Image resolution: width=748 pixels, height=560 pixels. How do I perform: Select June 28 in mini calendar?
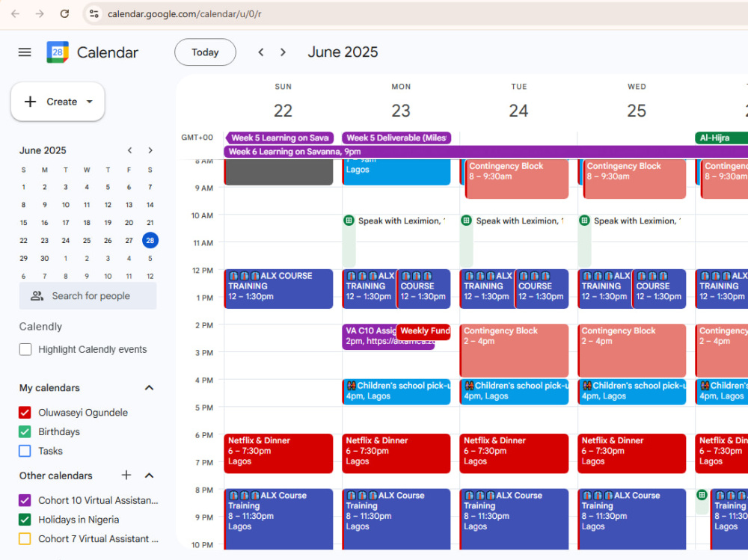tap(150, 241)
